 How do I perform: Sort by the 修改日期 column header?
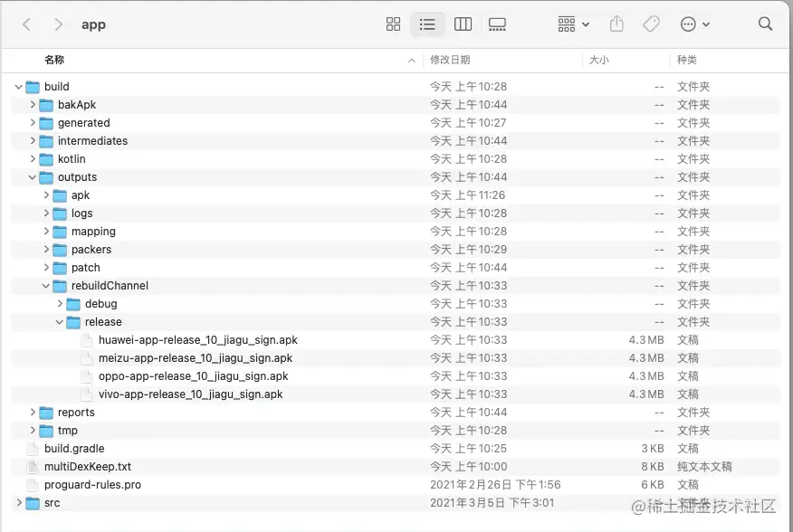(450, 60)
